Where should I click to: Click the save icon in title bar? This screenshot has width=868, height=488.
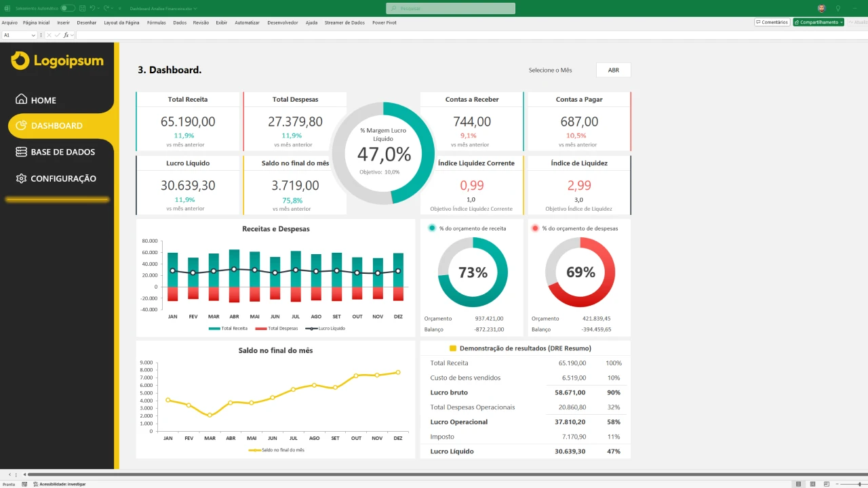(81, 8)
